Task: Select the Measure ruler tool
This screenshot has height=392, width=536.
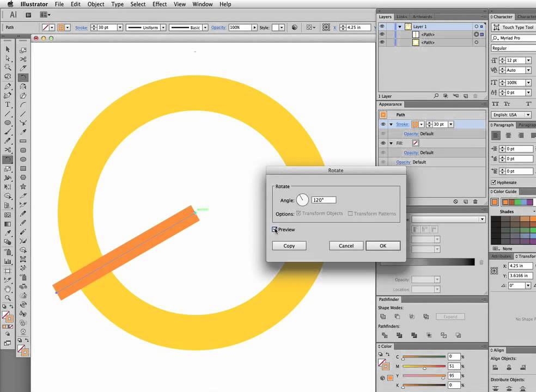Action: (23, 141)
